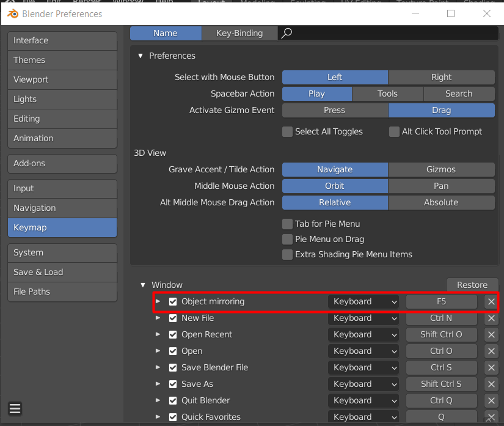Set Middle Mouse Action to Pan
This screenshot has width=504, height=426.
tap(441, 186)
